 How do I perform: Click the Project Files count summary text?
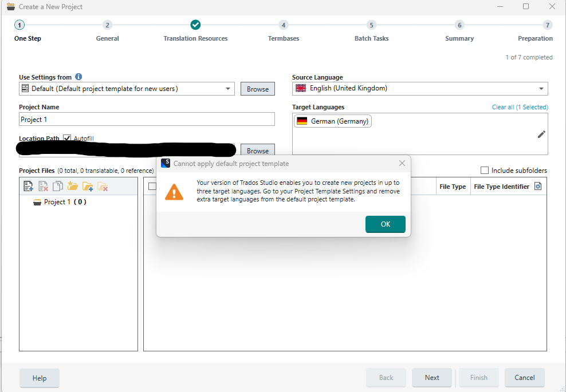coord(106,171)
